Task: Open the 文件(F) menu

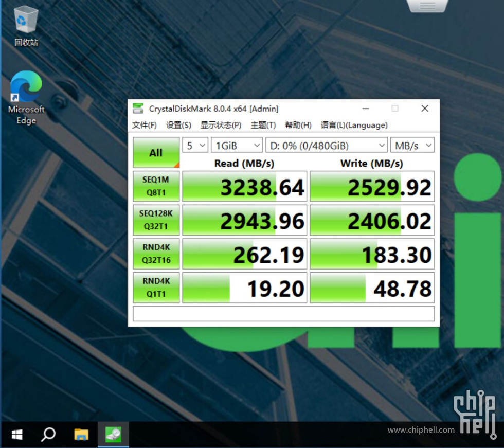Action: [145, 125]
